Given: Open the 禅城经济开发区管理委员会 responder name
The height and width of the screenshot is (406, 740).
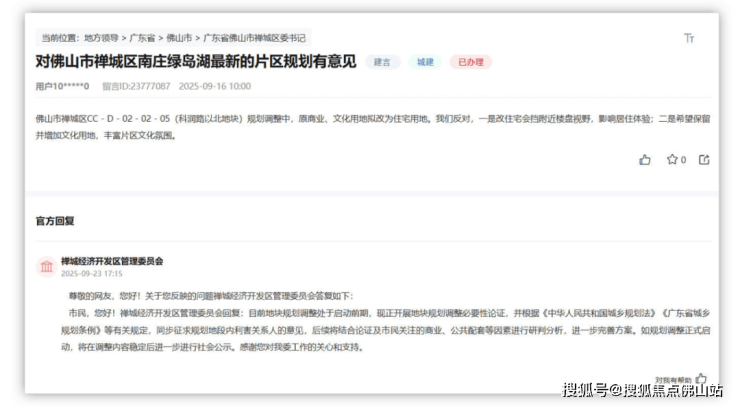Looking at the screenshot, I should pyautogui.click(x=112, y=261).
